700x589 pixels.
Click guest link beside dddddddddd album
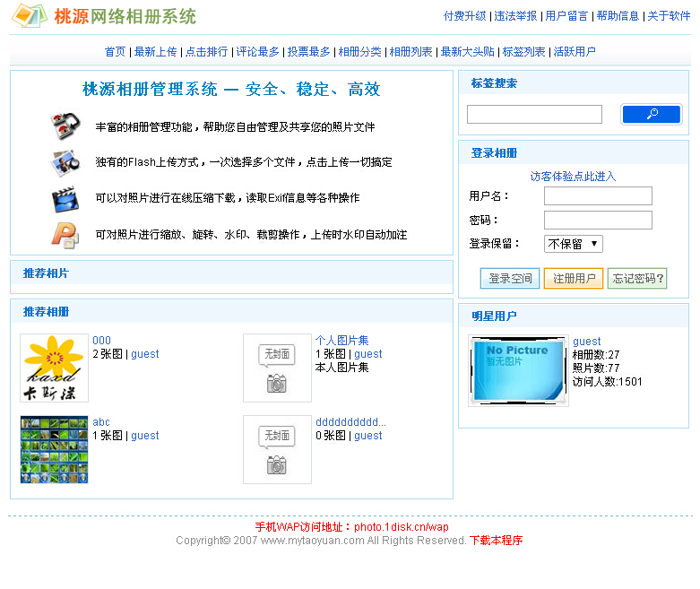[x=368, y=436]
